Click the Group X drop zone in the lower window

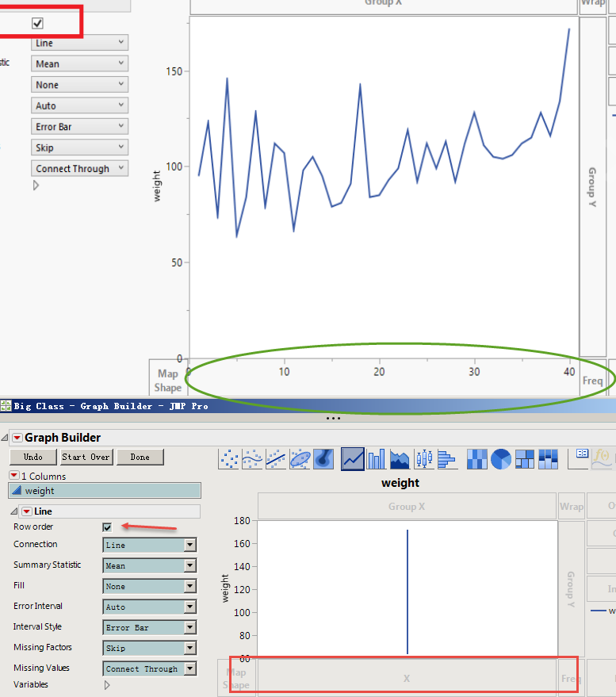coord(407,507)
